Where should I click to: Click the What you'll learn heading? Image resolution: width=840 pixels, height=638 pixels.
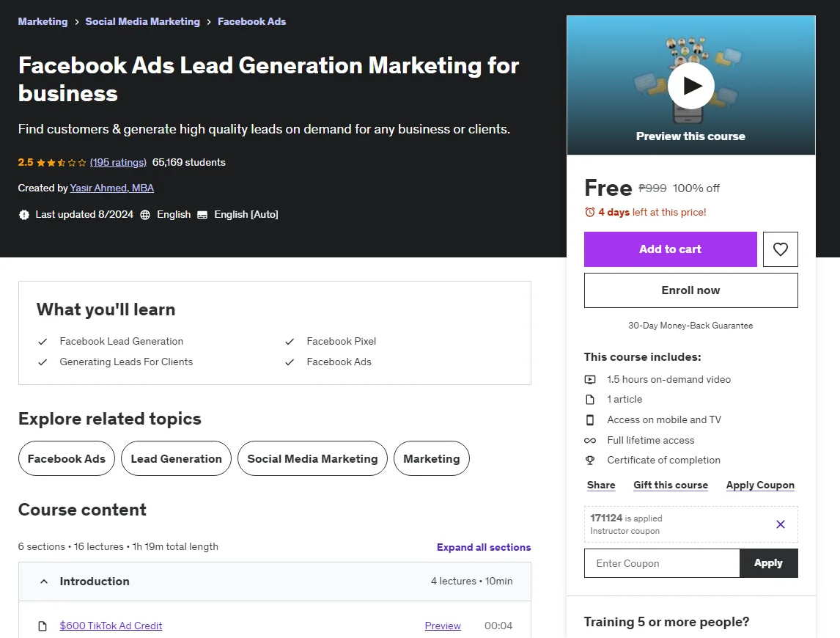pyautogui.click(x=106, y=310)
